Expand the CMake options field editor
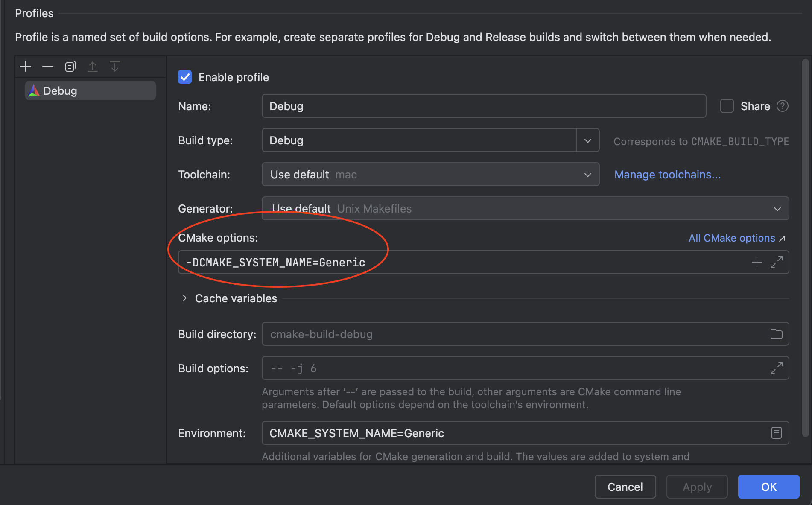The image size is (812, 505). [x=776, y=262]
